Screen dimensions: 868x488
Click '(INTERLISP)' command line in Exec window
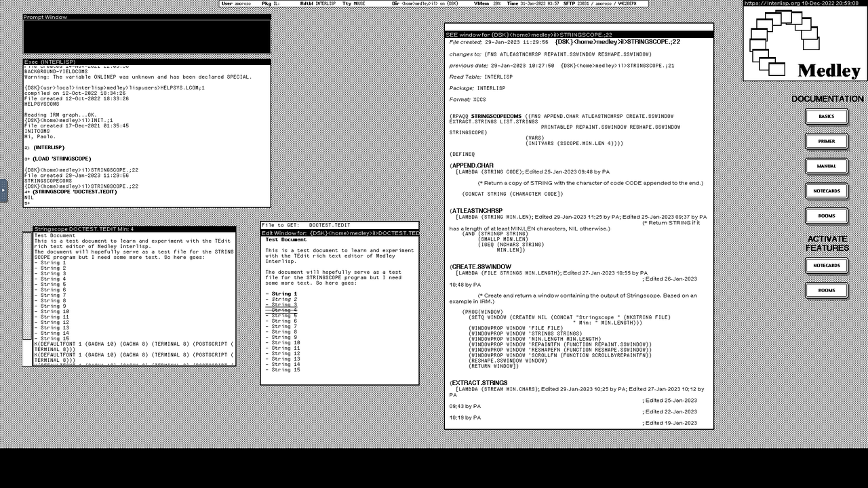pos(49,148)
